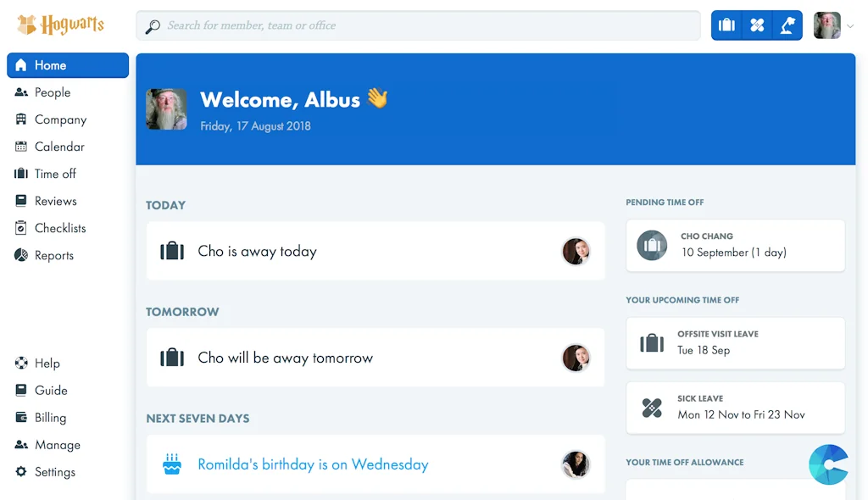Open the People section
Screen dimensions: 868x500
(x=52, y=92)
